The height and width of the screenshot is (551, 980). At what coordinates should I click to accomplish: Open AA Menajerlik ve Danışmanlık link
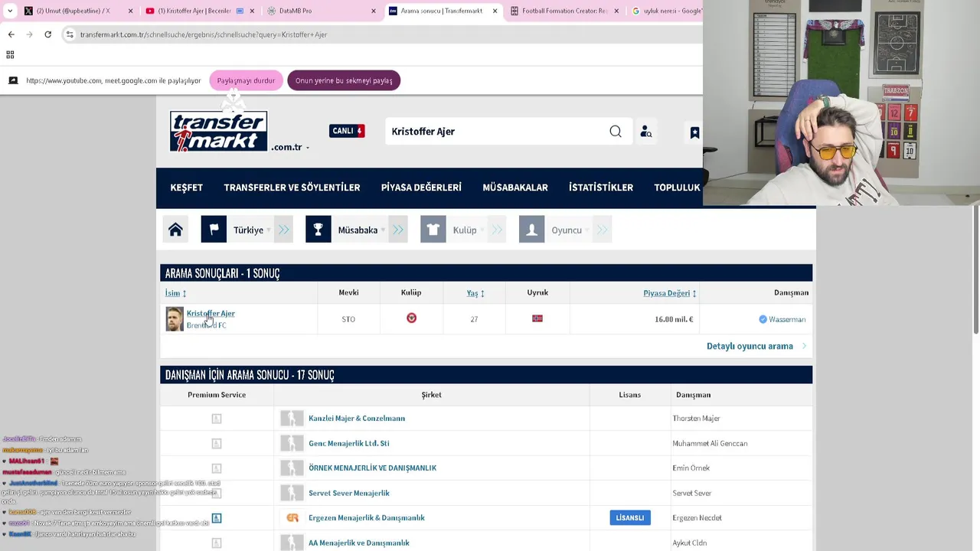click(358, 543)
